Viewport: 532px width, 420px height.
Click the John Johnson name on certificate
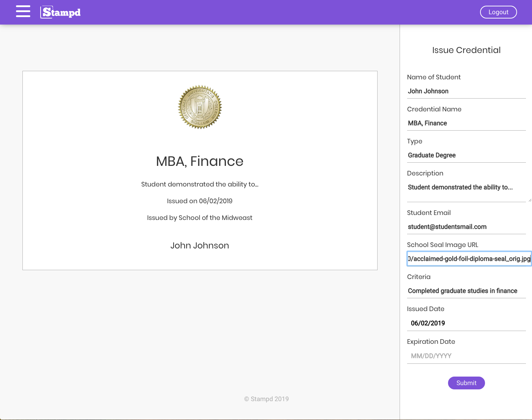(x=200, y=246)
